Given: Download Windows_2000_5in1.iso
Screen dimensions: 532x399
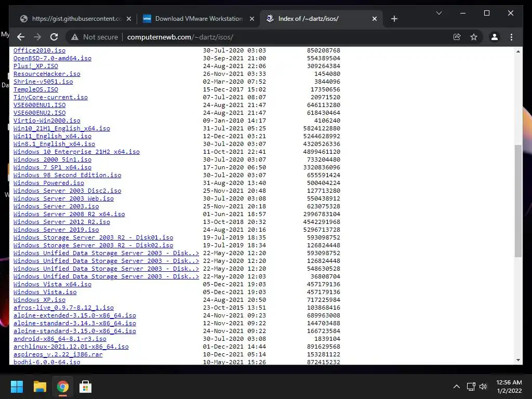Looking at the screenshot, I should coord(52,160).
